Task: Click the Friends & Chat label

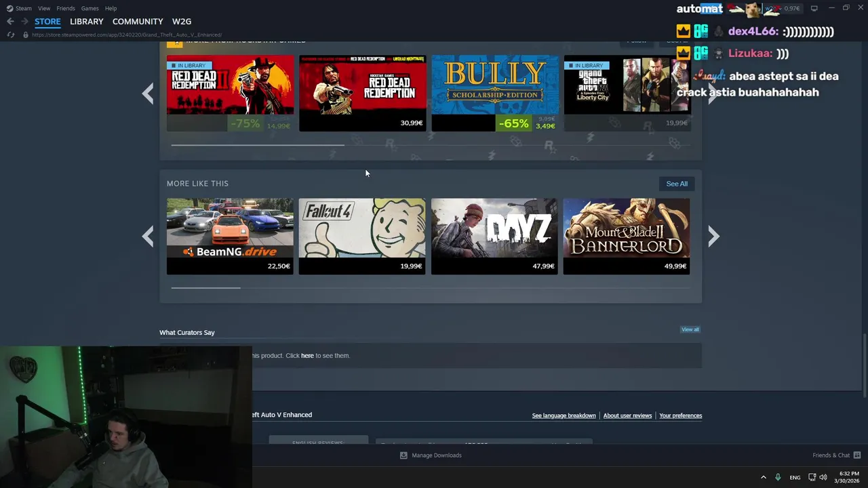Action: (831, 455)
